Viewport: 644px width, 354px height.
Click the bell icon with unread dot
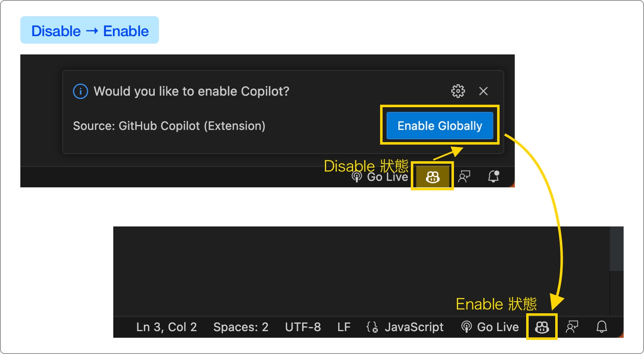point(493,177)
